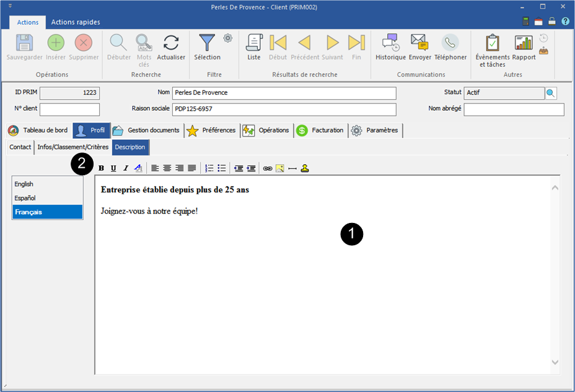The width and height of the screenshot is (575, 392).
Task: Open the Opérations tab
Action: (266, 131)
